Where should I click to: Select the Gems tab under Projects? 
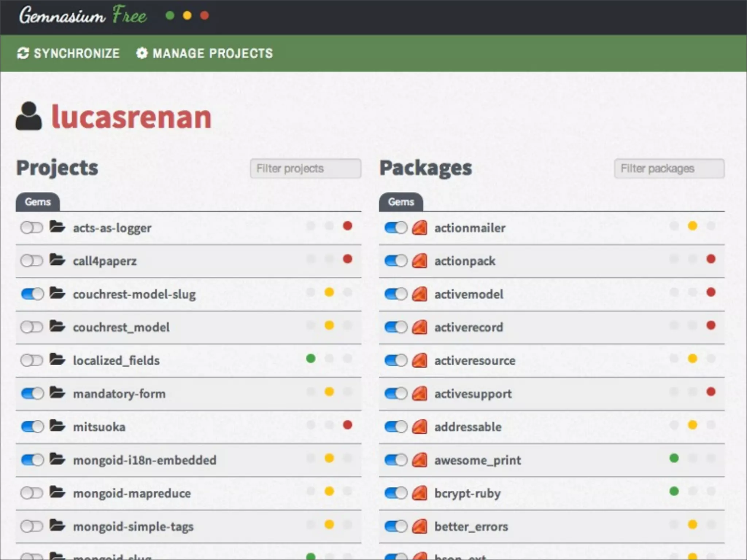click(38, 202)
